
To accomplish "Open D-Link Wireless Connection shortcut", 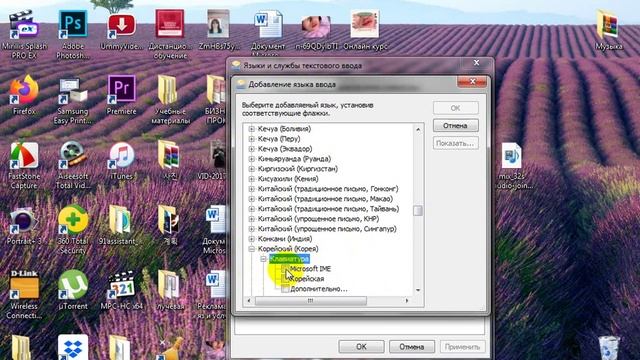I will (x=24, y=284).
